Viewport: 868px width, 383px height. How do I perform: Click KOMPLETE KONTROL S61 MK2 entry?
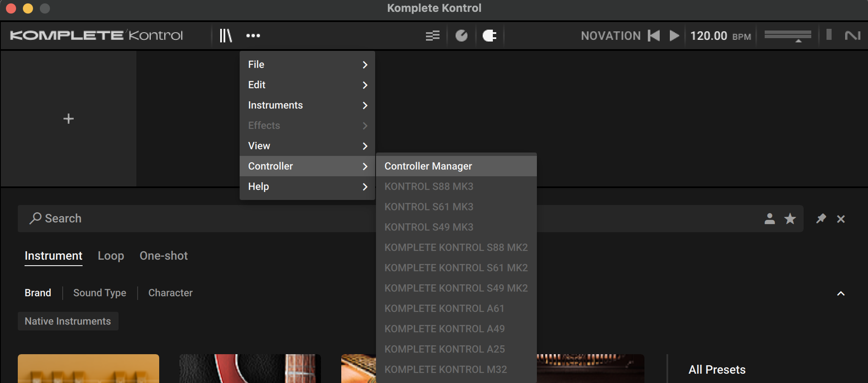pyautogui.click(x=456, y=268)
